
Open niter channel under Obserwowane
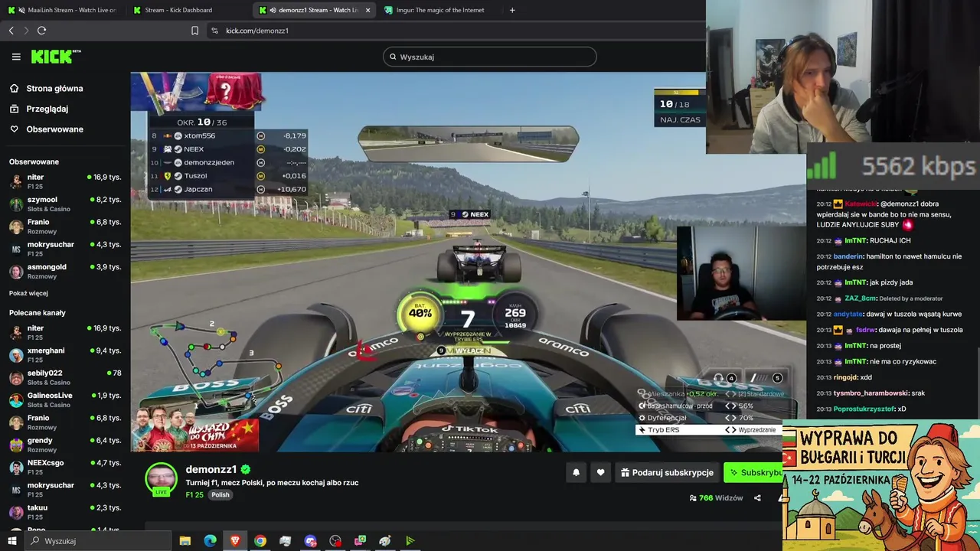pyautogui.click(x=65, y=181)
